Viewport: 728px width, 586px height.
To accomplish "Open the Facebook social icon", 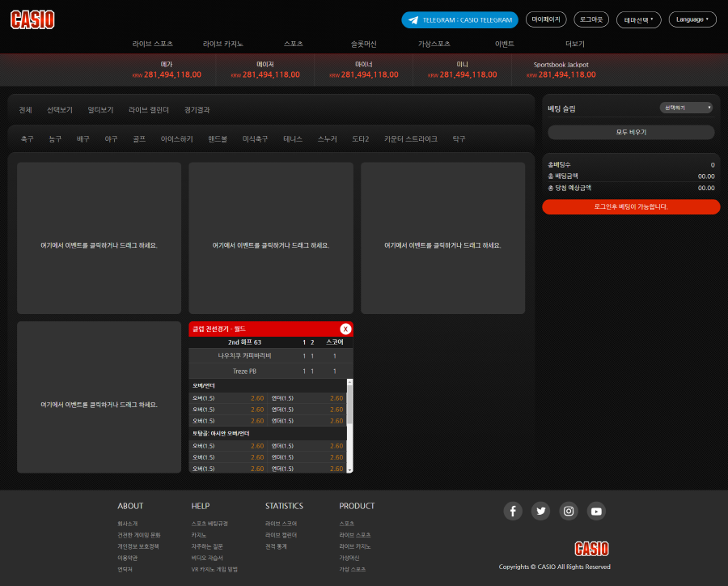I will pyautogui.click(x=513, y=511).
